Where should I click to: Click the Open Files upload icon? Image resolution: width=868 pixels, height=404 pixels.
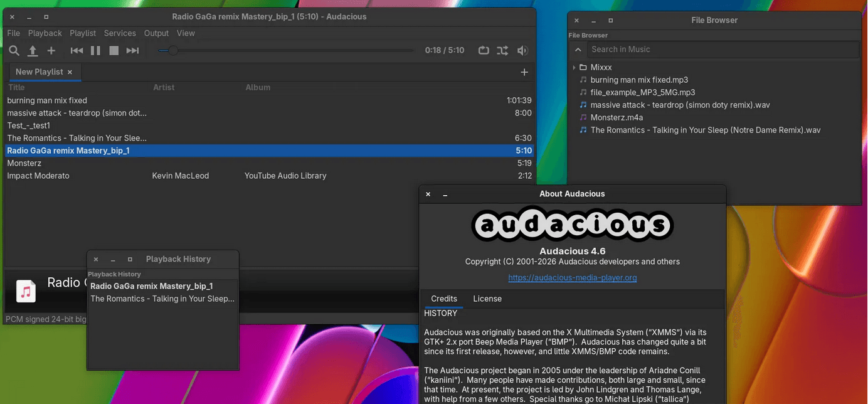pyautogui.click(x=33, y=51)
